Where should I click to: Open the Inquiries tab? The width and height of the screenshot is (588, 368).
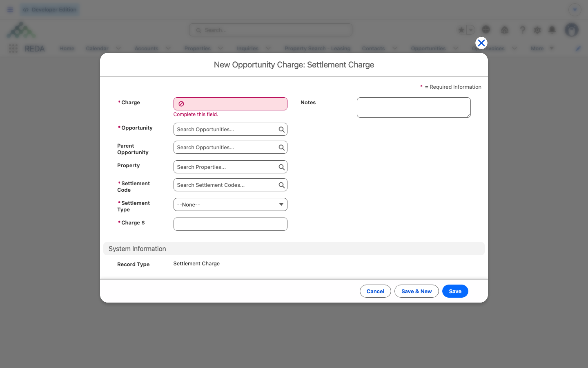point(247,48)
